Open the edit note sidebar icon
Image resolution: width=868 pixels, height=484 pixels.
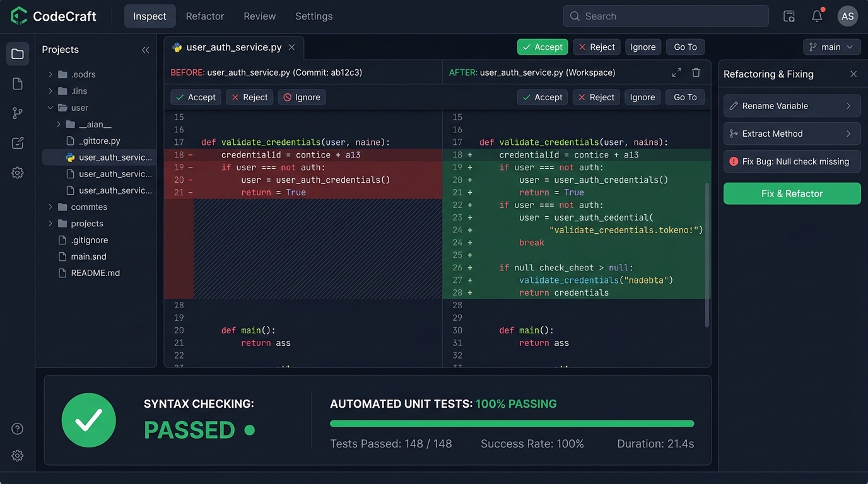click(18, 143)
